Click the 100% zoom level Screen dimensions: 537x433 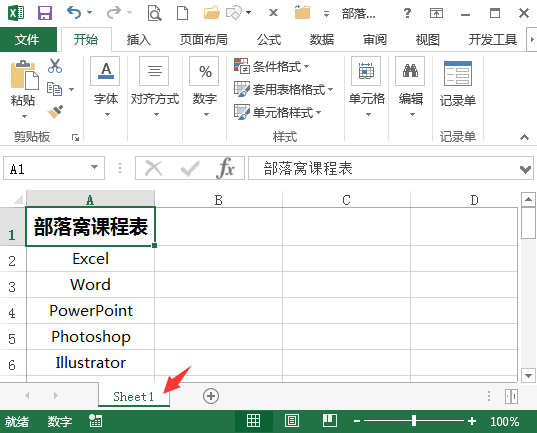pos(504,421)
